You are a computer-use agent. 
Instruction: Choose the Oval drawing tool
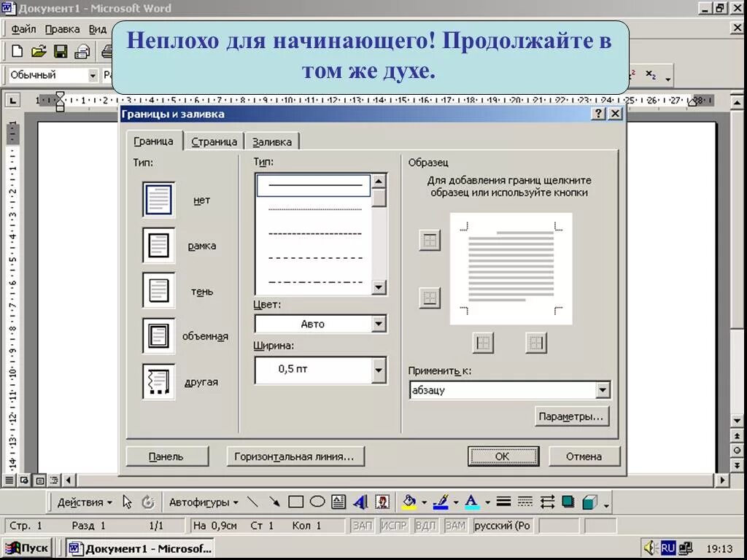click(317, 502)
